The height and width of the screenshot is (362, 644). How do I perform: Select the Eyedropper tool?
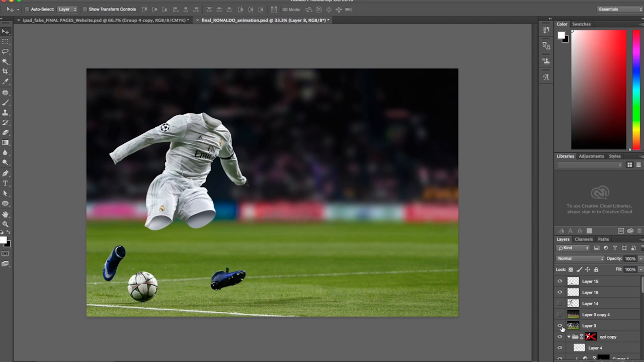[6, 82]
